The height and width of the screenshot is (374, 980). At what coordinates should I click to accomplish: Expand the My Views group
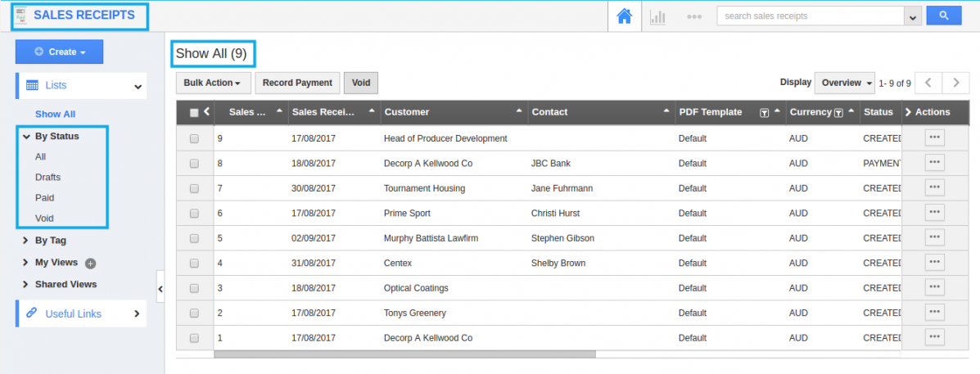click(25, 262)
